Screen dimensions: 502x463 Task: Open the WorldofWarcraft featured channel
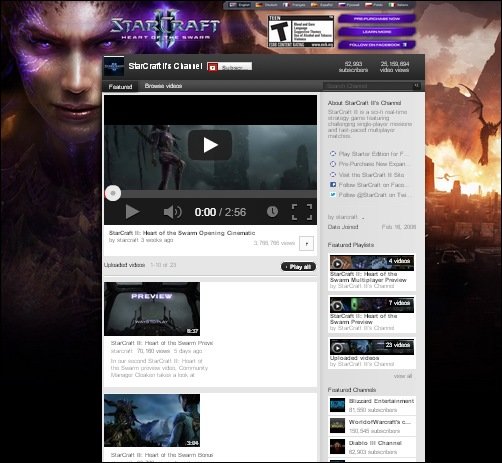pos(380,422)
